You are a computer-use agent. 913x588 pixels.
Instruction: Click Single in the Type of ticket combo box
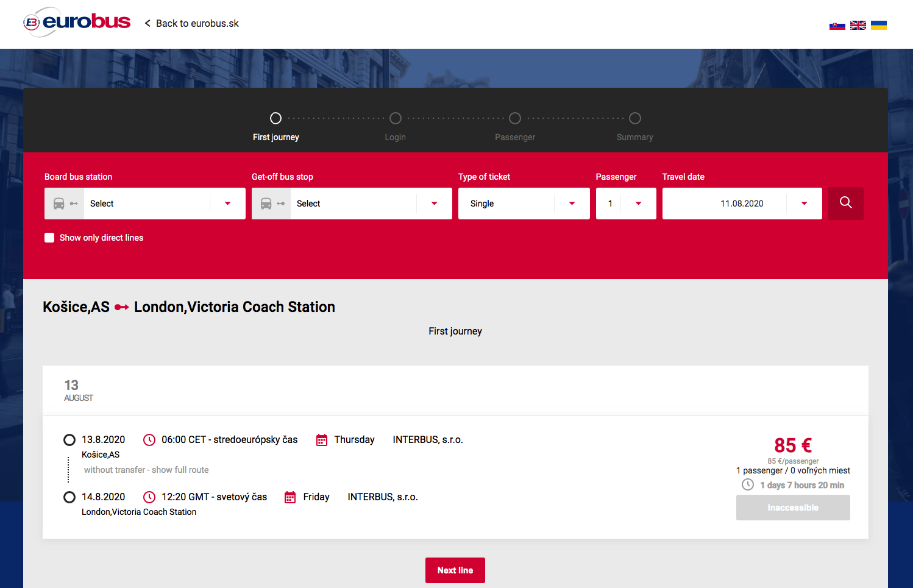click(x=482, y=204)
